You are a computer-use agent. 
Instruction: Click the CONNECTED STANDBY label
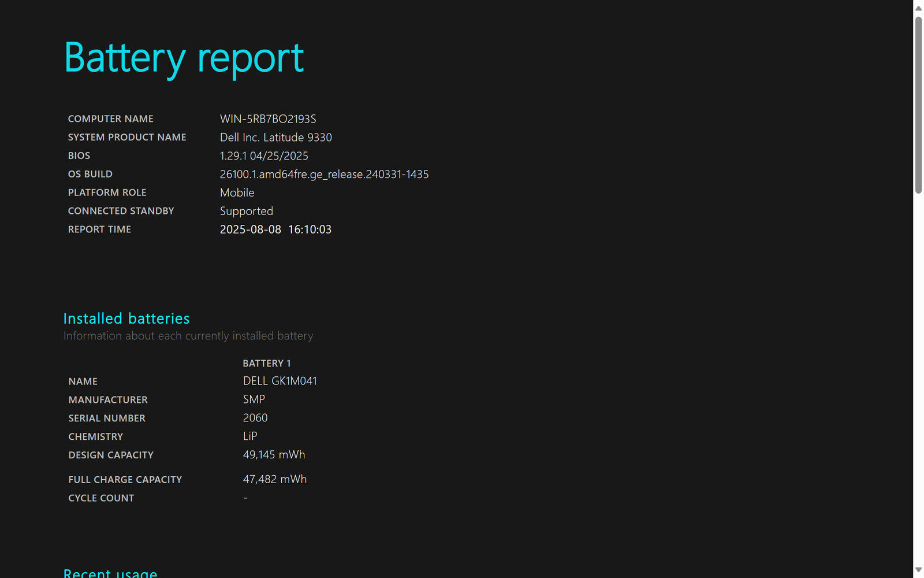[x=121, y=212]
